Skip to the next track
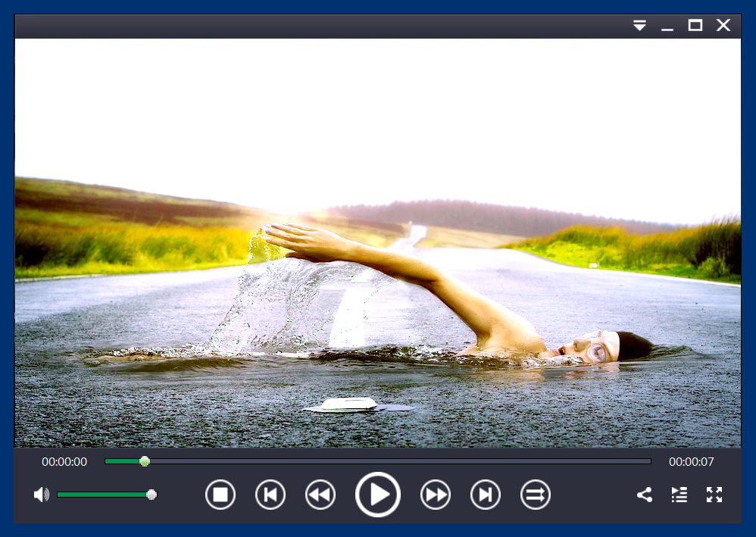 click(486, 495)
